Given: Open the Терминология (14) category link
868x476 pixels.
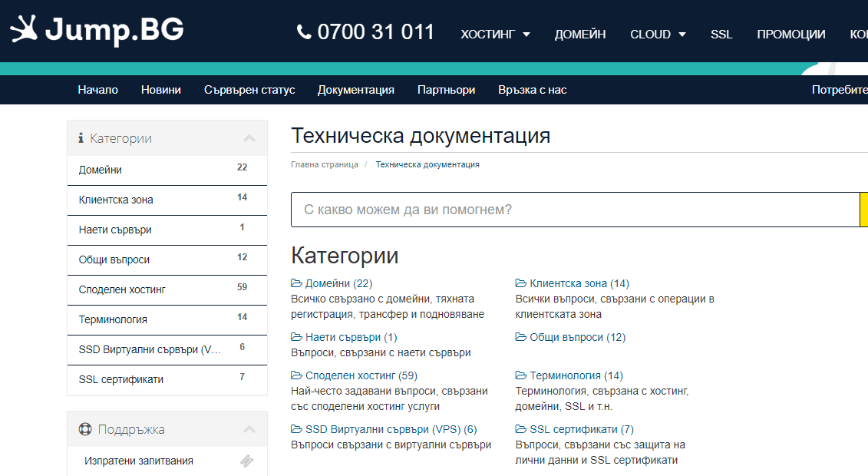Looking at the screenshot, I should [576, 375].
